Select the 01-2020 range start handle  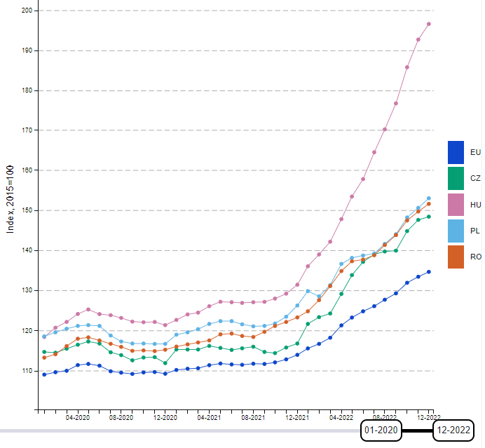click(x=381, y=430)
